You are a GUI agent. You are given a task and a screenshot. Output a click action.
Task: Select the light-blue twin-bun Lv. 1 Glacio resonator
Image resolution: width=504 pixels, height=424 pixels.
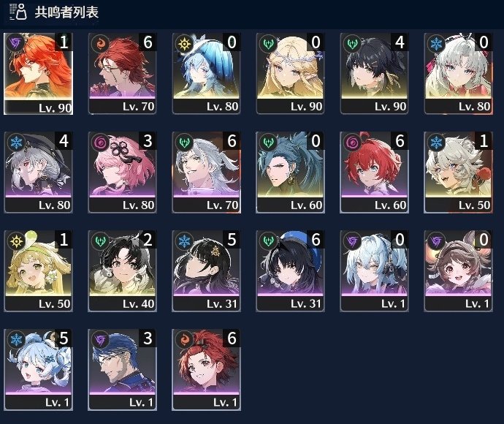tap(38, 370)
